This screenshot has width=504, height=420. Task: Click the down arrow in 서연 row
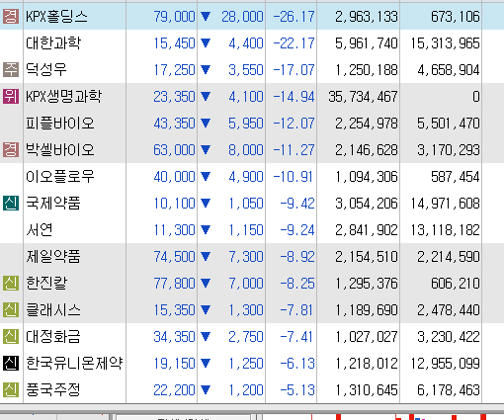[206, 229]
